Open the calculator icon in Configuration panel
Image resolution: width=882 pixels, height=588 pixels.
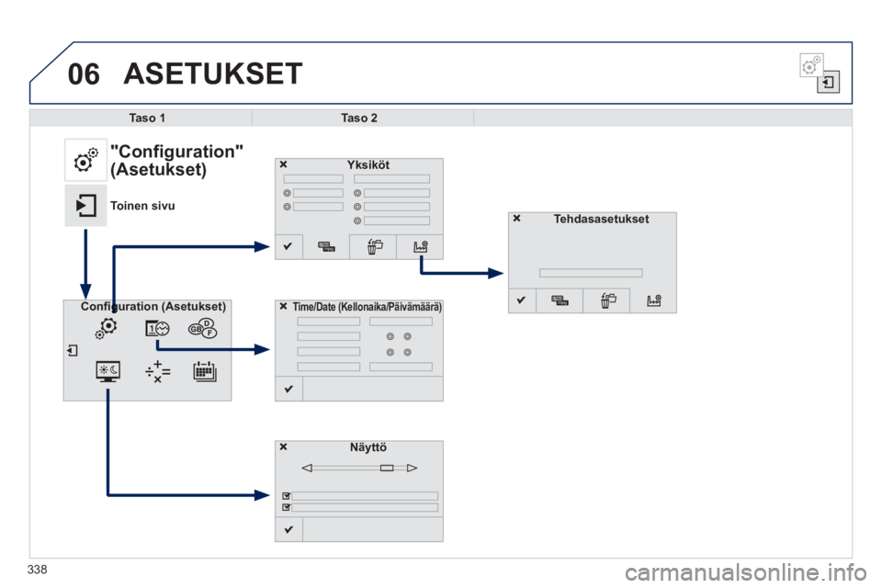pos(157,371)
